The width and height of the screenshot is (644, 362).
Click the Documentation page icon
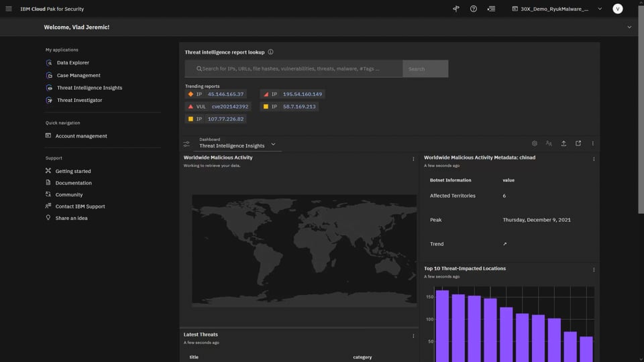(x=48, y=182)
